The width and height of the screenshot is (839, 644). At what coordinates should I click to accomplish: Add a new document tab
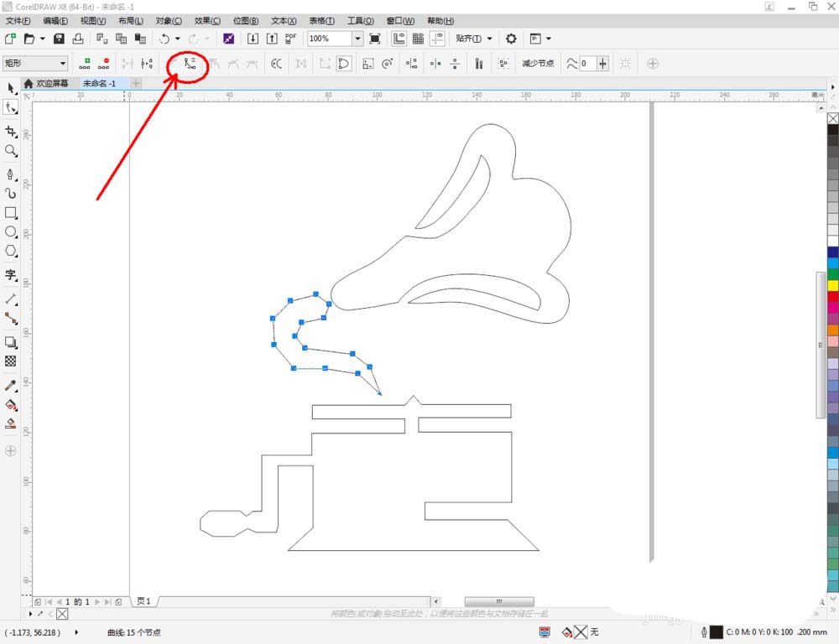point(136,84)
